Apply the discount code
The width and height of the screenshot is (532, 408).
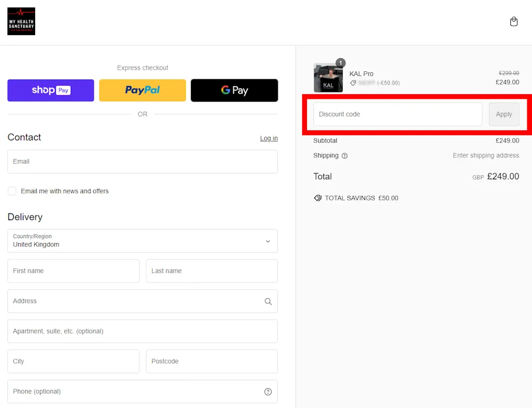(504, 114)
